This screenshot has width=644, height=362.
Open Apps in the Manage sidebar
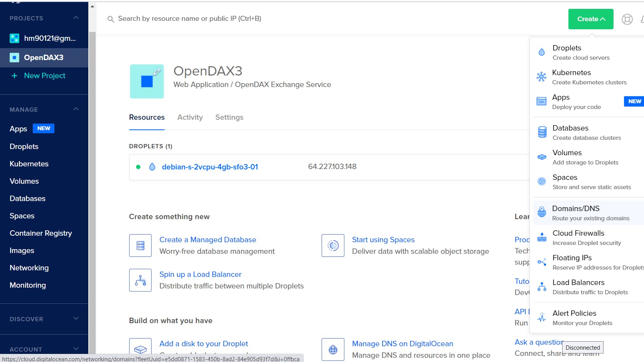tap(18, 129)
